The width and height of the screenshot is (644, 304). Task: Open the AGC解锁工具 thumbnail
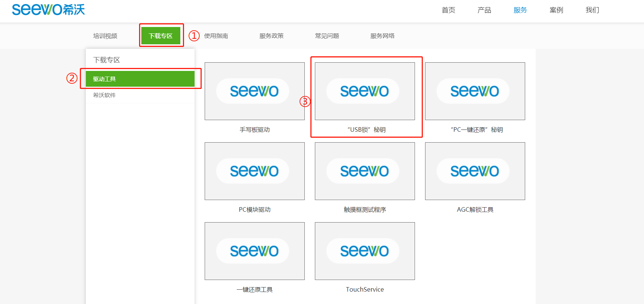coord(475,171)
